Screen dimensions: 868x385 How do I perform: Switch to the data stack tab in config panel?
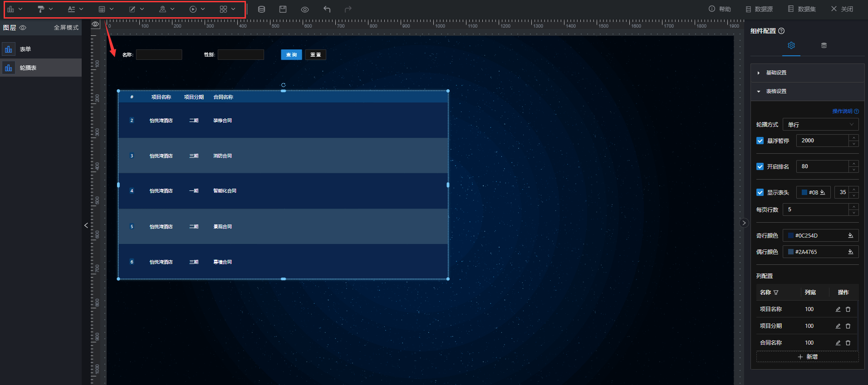[824, 45]
